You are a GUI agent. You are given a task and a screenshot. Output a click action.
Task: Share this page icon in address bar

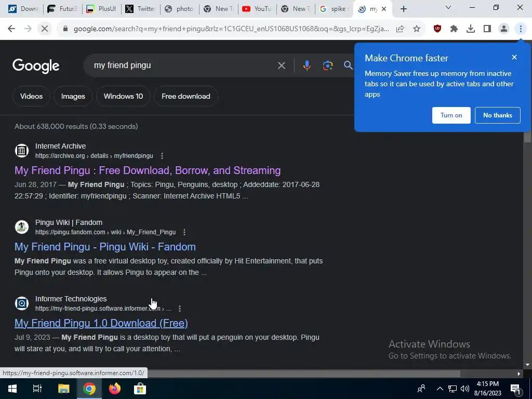(x=400, y=29)
